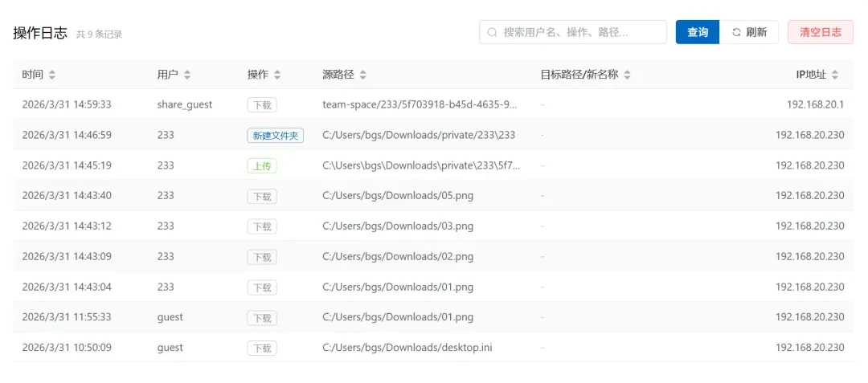The width and height of the screenshot is (868, 383).
Task: Click source path C:/Users/bgs/Downloads/03.png
Action: click(x=398, y=226)
